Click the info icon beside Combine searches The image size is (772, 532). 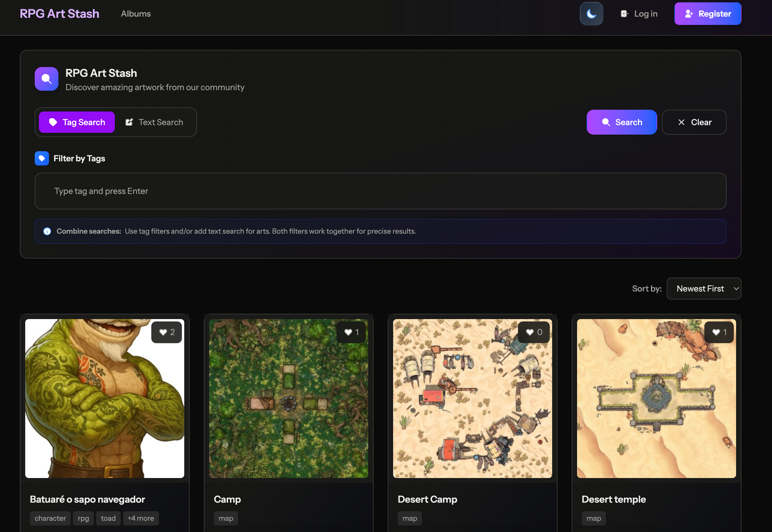pos(47,231)
